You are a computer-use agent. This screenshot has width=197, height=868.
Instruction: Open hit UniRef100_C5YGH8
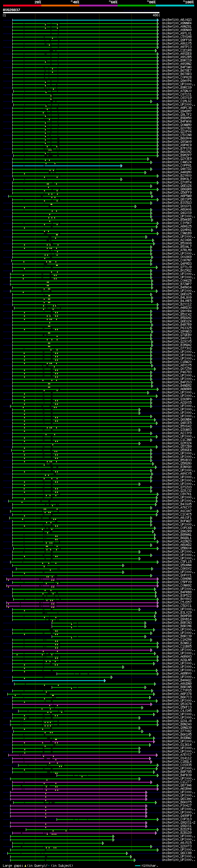177,37
